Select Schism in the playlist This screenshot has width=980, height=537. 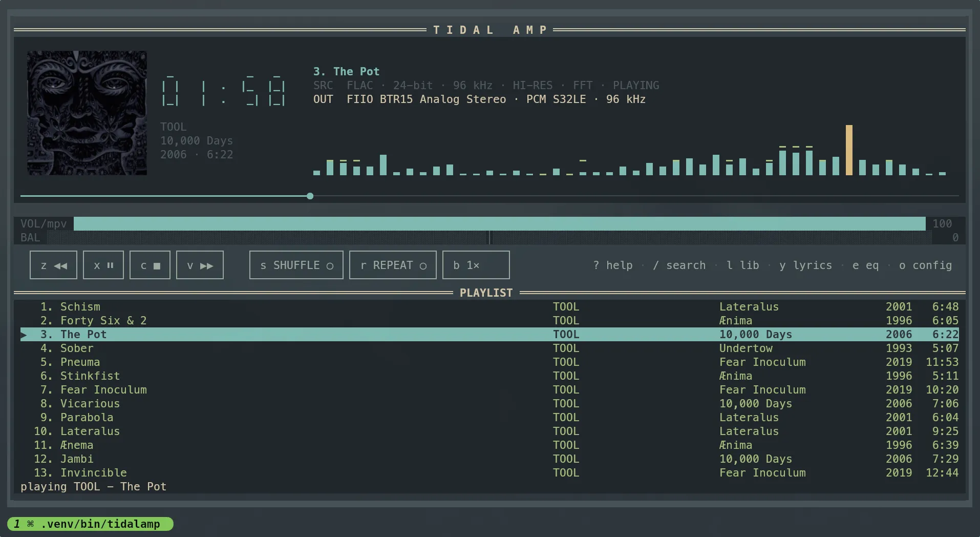point(489,306)
